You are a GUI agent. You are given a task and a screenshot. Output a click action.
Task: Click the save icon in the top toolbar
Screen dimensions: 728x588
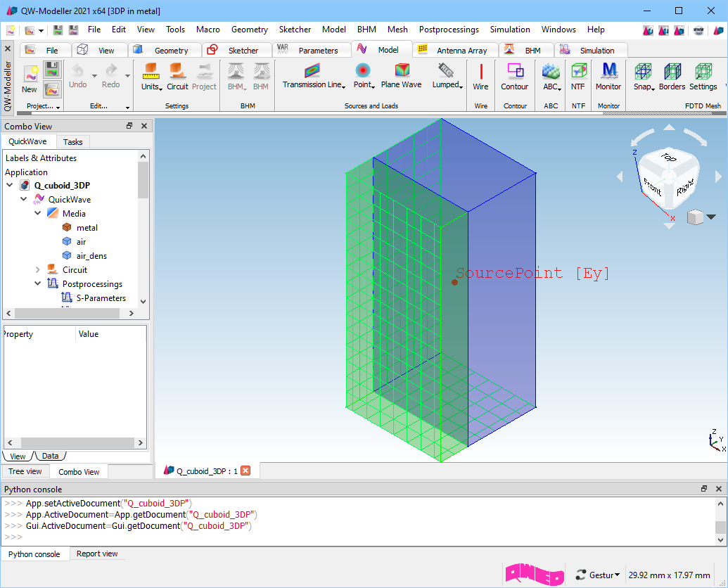[x=58, y=30]
